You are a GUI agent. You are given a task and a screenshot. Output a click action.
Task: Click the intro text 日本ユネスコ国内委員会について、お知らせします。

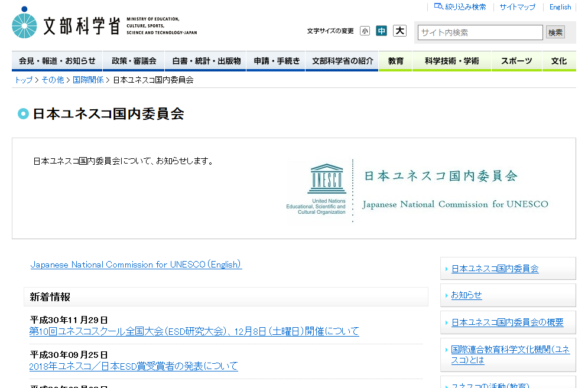click(x=124, y=161)
